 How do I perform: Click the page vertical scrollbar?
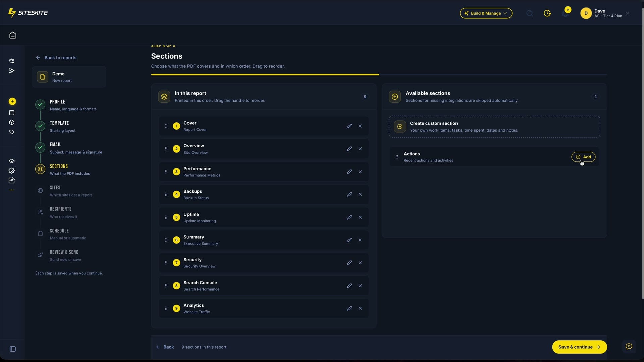pyautogui.click(x=643, y=153)
